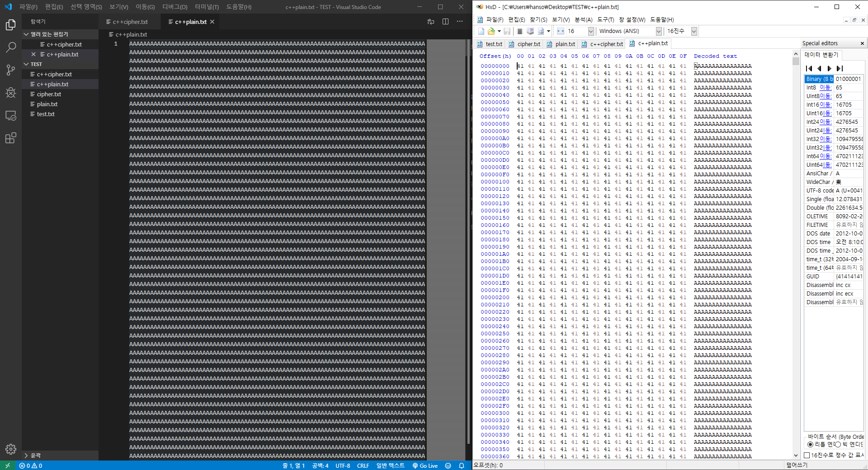Collapse the 열려 있는 편집기 section

tap(60, 34)
